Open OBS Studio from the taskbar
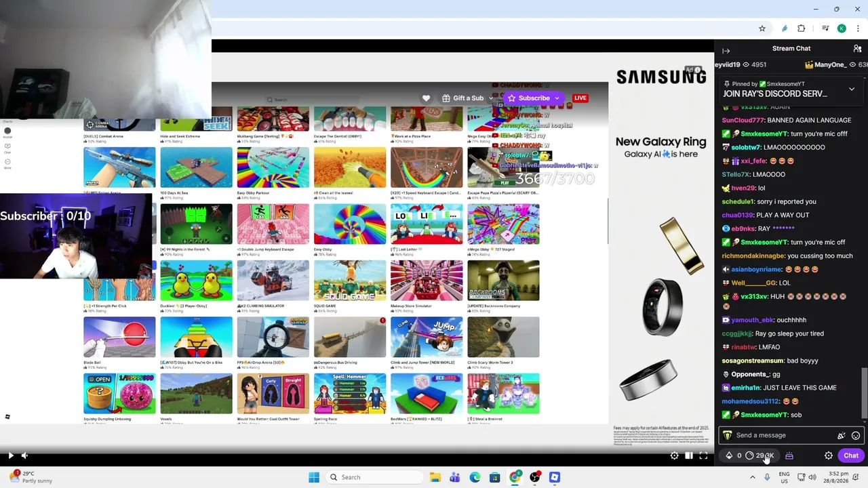Screen dimensions: 868x488 tap(534, 477)
